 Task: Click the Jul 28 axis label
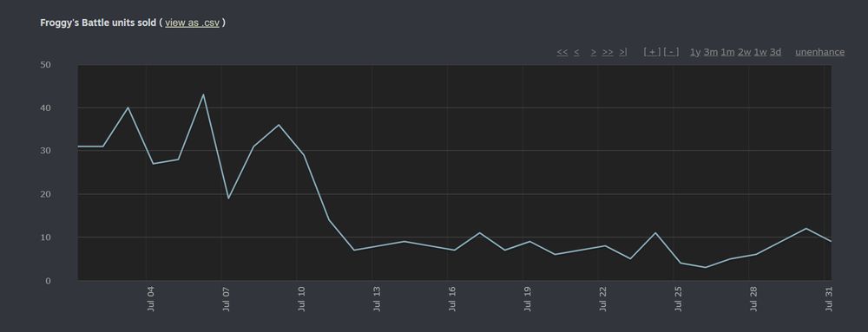[753, 298]
